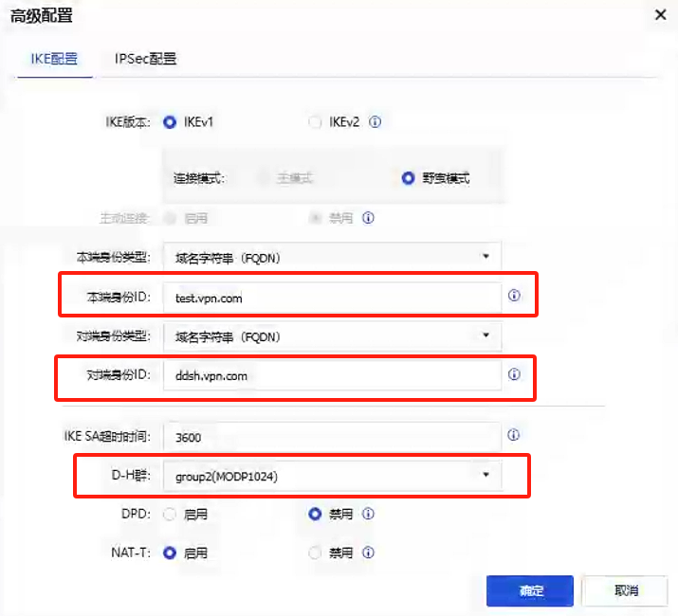The image size is (678, 616).
Task: Open 对端身份类型 dropdown
Action: tap(332, 336)
